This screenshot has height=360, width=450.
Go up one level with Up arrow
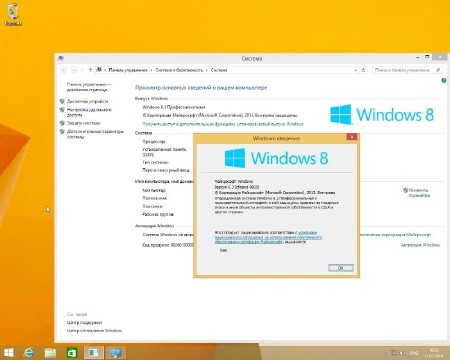(x=90, y=70)
